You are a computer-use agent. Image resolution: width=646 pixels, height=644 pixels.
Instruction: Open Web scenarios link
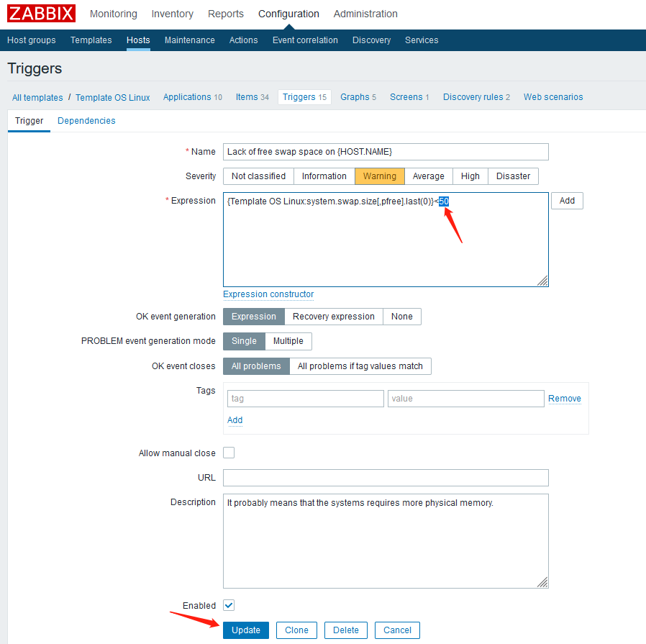(x=553, y=97)
